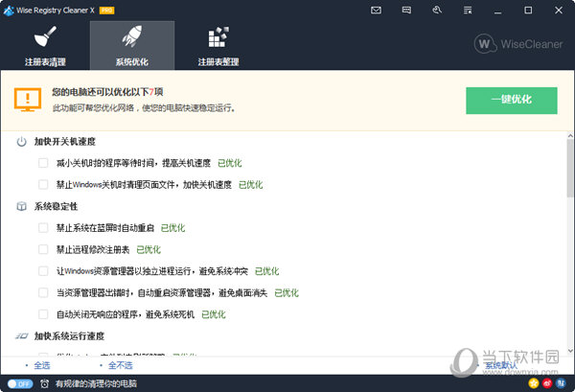Click the red Weibo share icon
Screen dimensions: 575x392
547,383
